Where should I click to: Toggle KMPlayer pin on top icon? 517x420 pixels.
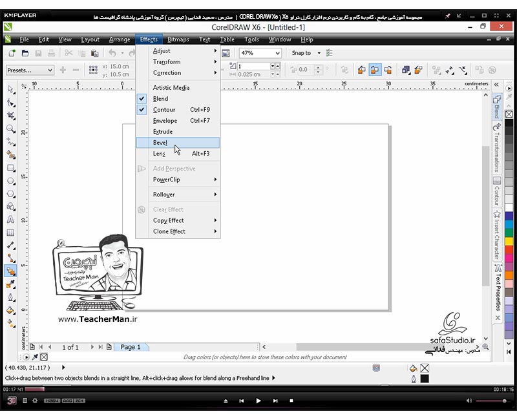tap(447, 16)
